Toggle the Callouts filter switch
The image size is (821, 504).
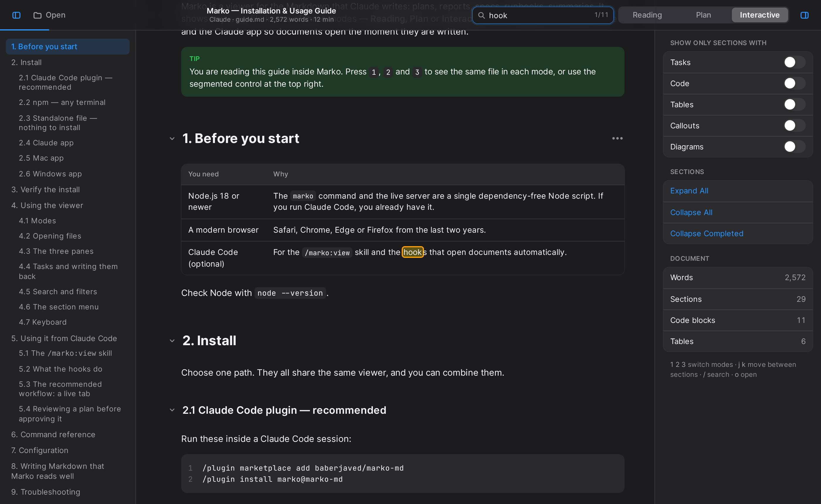794,126
